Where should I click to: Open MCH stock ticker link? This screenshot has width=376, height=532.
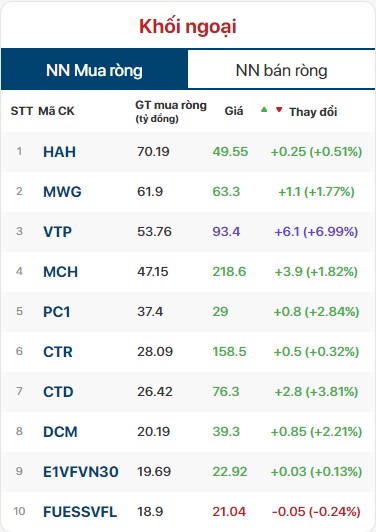click(x=60, y=272)
